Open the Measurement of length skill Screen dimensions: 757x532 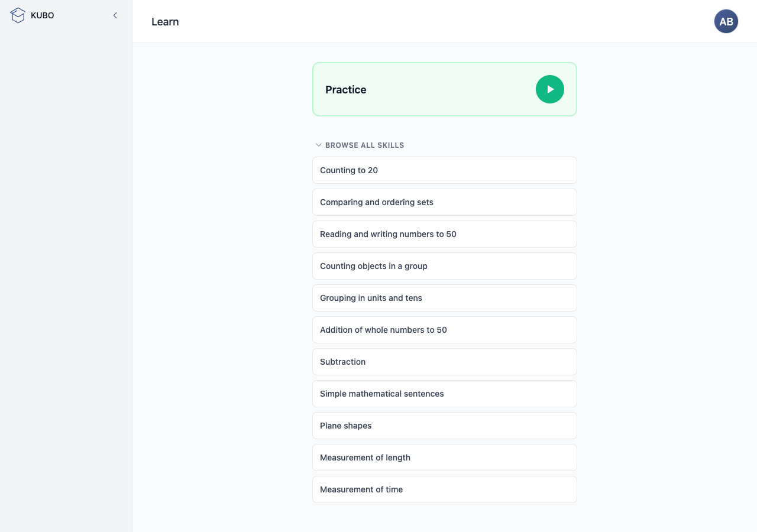(445, 458)
